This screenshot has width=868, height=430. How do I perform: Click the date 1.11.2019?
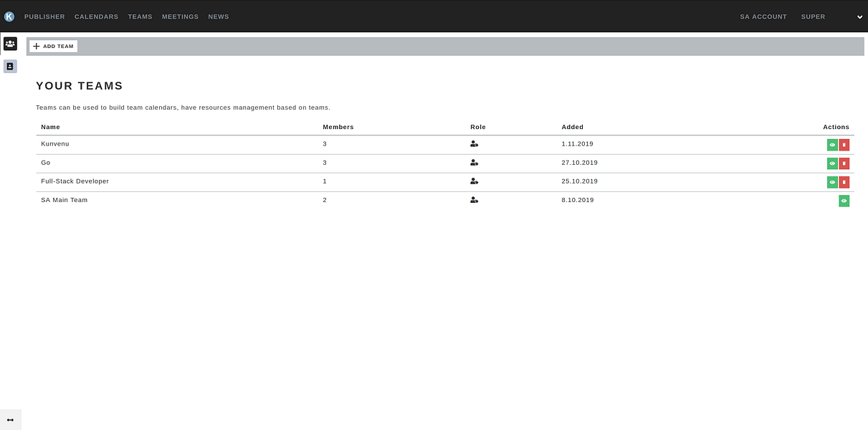point(578,144)
